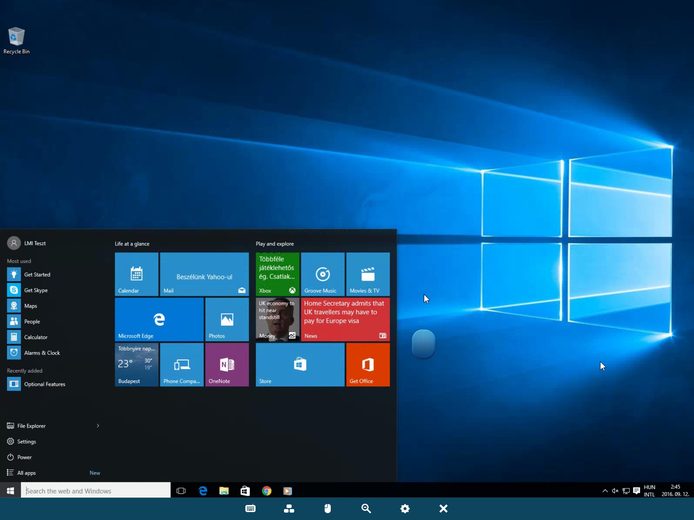
Task: Open the Store taskbar icon
Action: (245, 491)
